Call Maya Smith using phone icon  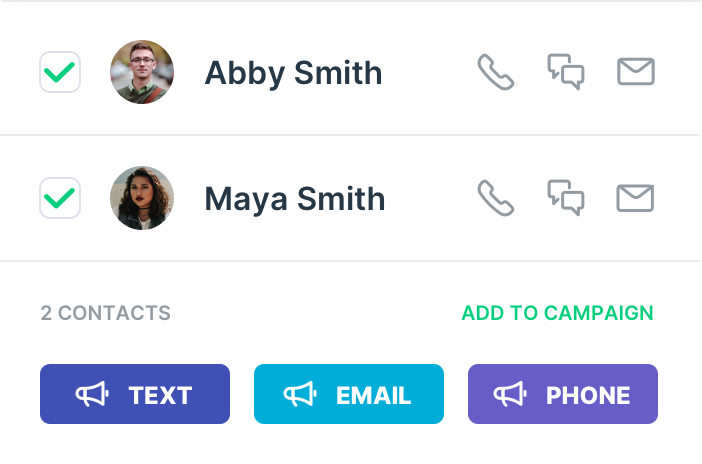[495, 198]
